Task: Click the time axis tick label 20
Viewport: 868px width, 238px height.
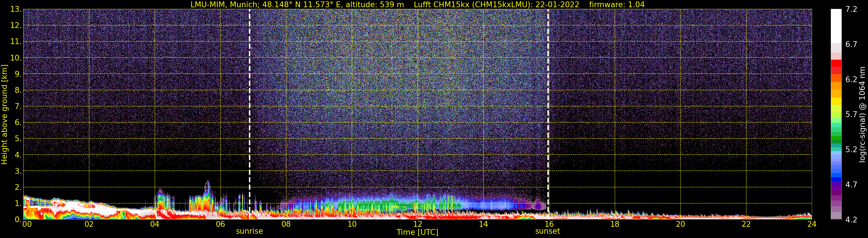Action: click(x=680, y=224)
